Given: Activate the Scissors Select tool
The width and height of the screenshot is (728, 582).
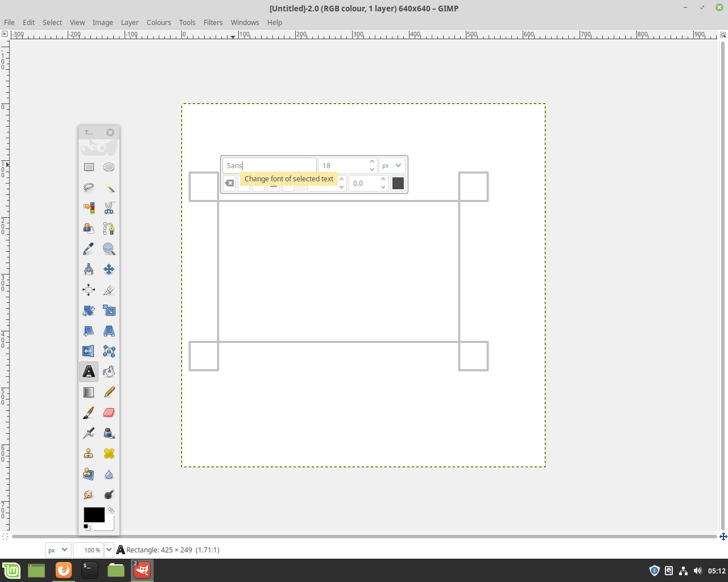Looking at the screenshot, I should click(109, 208).
